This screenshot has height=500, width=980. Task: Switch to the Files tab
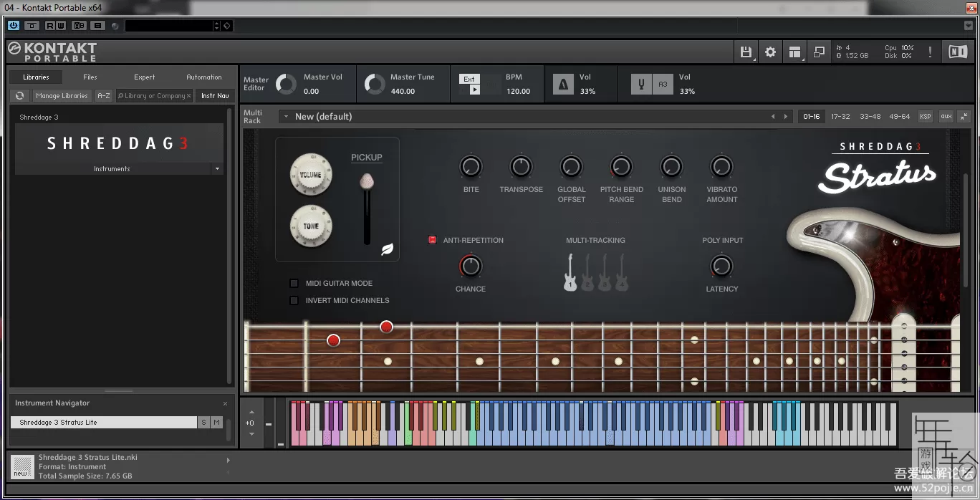click(90, 77)
